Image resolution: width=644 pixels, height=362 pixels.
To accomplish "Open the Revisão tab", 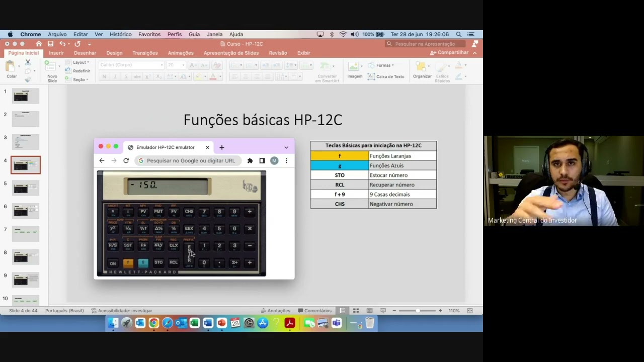I will (278, 53).
